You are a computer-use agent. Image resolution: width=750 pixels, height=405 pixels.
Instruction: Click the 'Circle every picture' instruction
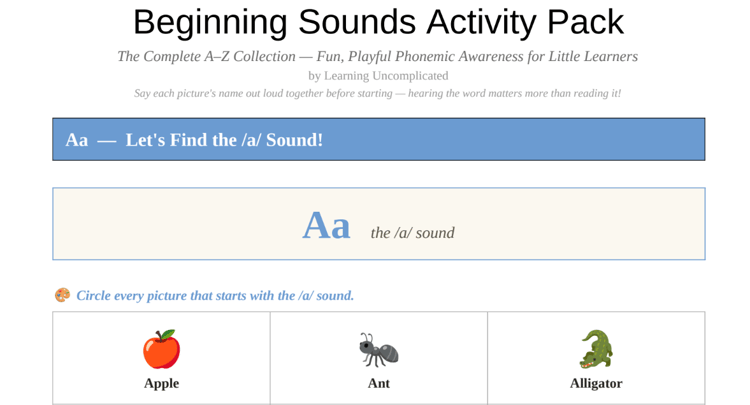coord(215,296)
